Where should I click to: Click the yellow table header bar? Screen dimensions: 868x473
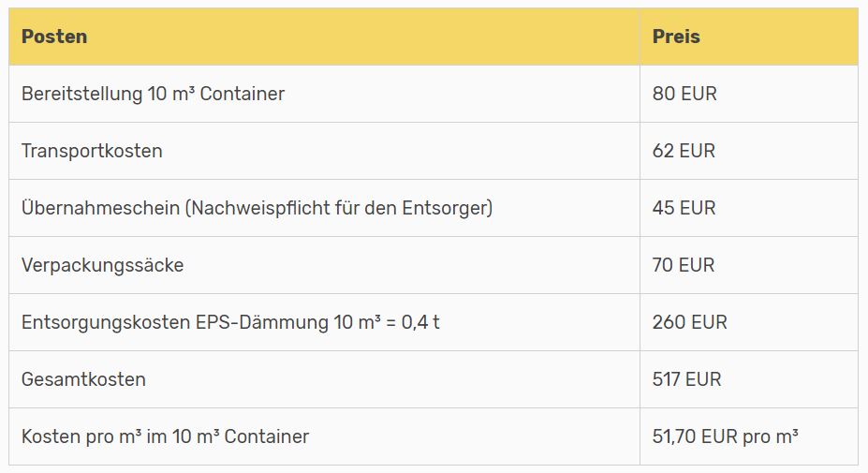click(x=434, y=37)
